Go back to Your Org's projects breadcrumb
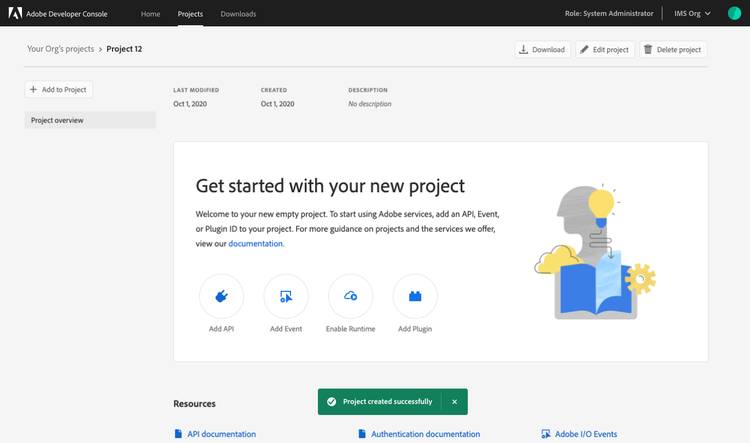The image size is (750, 443). (58, 49)
